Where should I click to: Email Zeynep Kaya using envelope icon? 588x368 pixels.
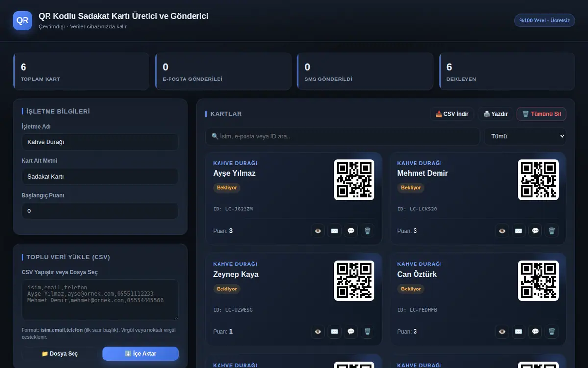click(335, 331)
